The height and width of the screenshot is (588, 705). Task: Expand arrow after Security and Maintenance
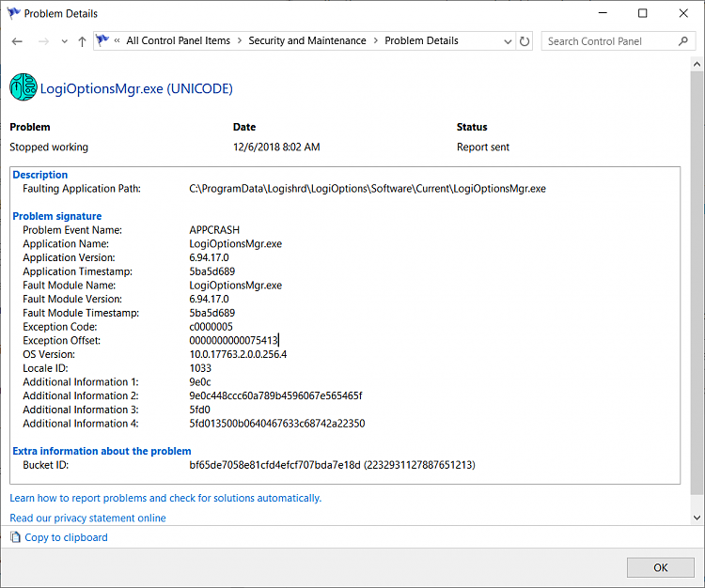click(375, 41)
